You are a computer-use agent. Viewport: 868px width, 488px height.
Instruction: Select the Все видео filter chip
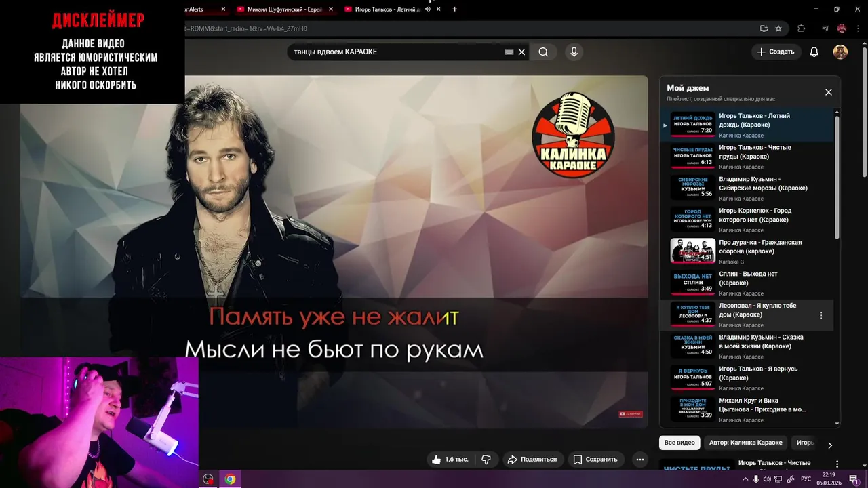(679, 443)
